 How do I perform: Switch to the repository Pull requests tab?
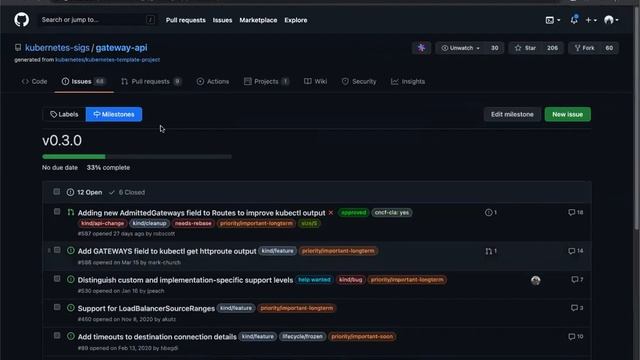[x=151, y=82]
